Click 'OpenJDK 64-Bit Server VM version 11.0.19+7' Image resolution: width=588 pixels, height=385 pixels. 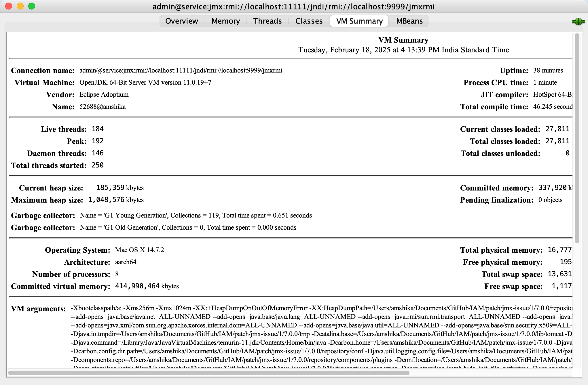pos(145,83)
